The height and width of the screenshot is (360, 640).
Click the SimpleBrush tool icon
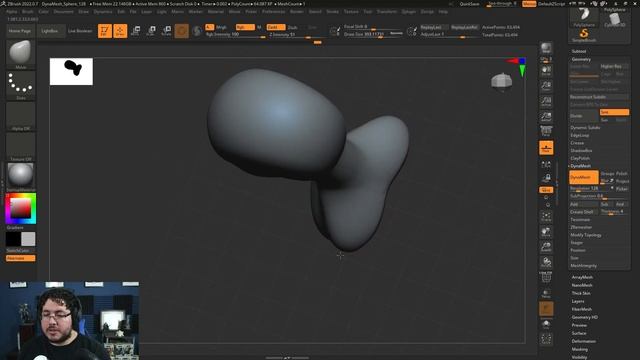[x=584, y=35]
